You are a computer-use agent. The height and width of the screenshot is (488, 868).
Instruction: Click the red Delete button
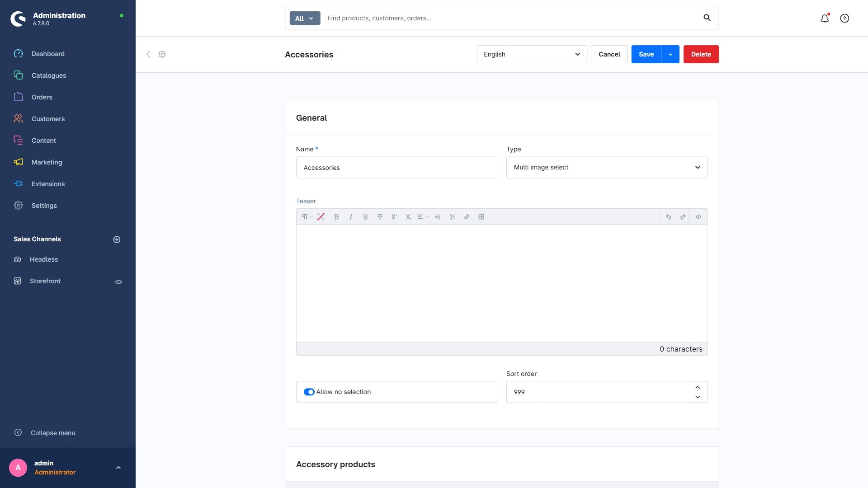[701, 54]
